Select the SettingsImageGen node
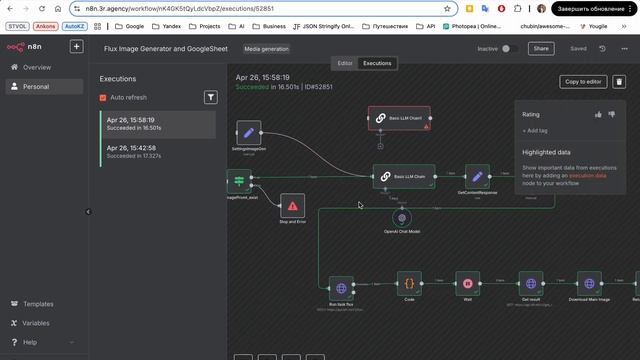This screenshot has height=360, width=640. pos(249,133)
